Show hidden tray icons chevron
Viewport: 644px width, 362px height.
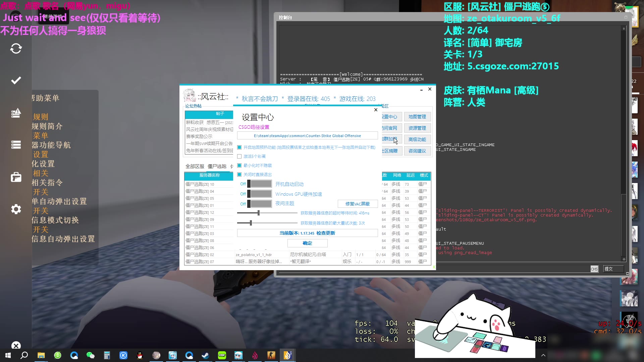click(543, 355)
